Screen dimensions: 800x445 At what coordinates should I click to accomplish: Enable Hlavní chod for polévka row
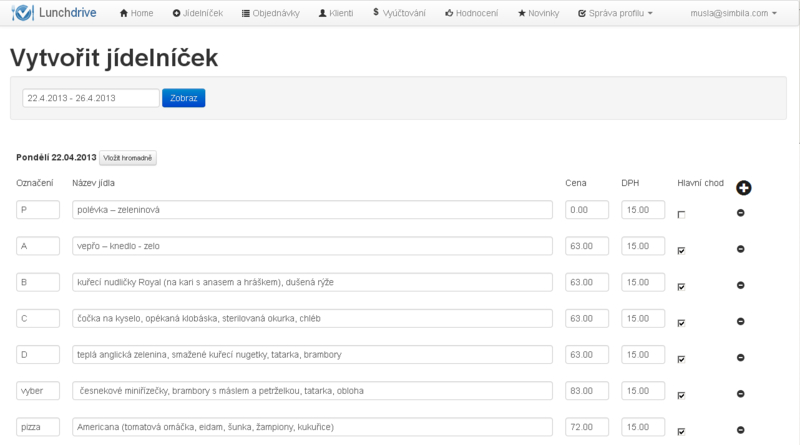(681, 214)
